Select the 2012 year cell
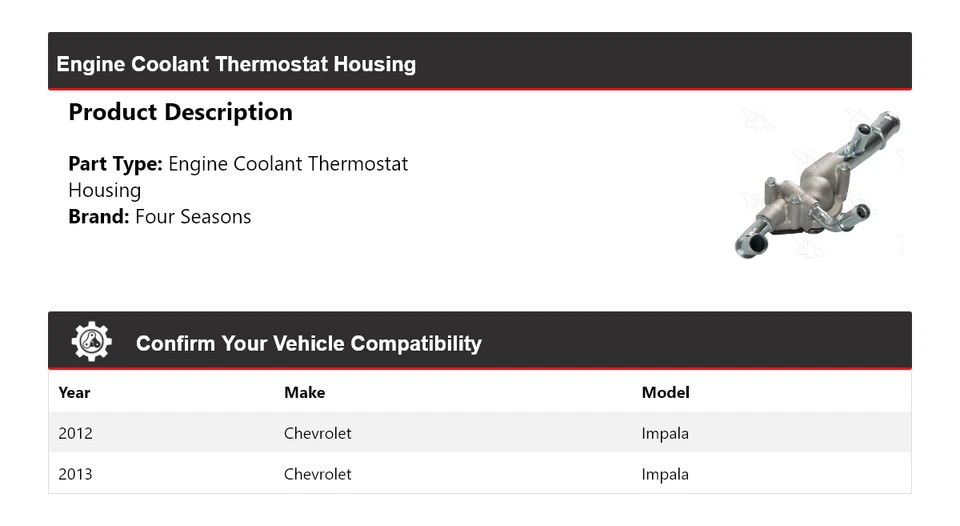 tap(75, 433)
